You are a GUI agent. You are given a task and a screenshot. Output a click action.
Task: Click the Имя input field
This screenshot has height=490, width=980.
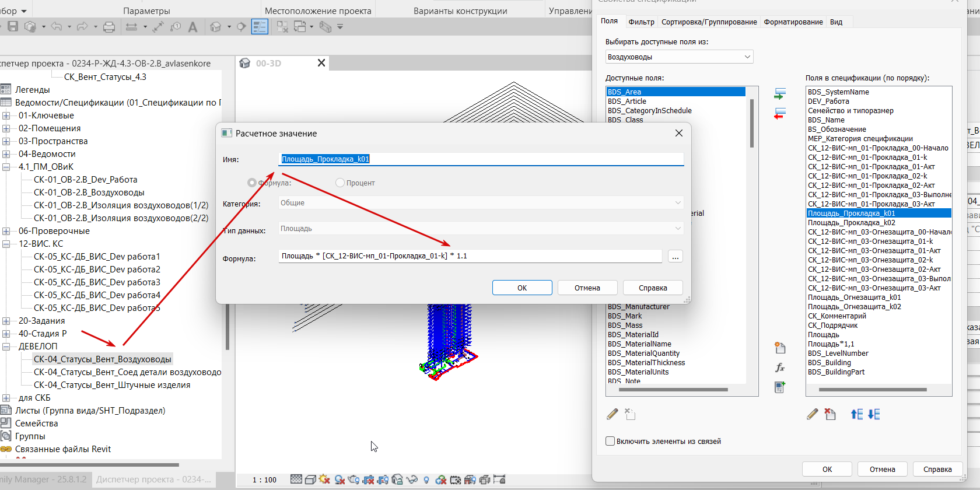(x=481, y=159)
